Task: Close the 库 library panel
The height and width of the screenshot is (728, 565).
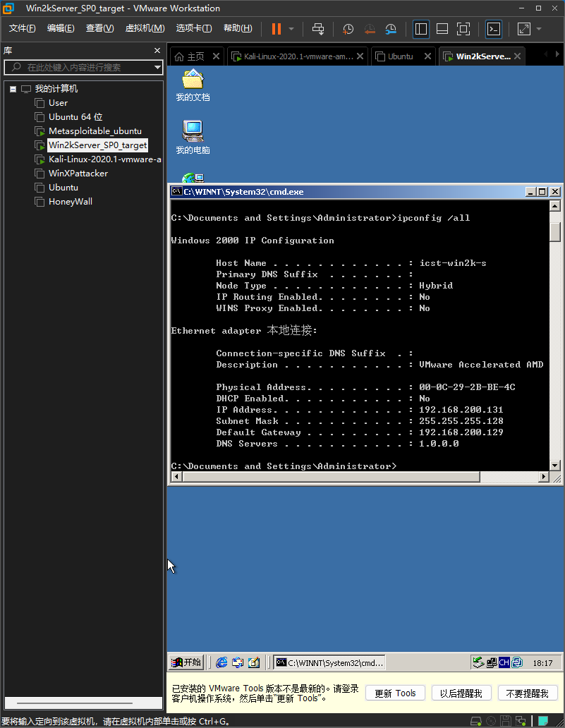Action: (157, 51)
